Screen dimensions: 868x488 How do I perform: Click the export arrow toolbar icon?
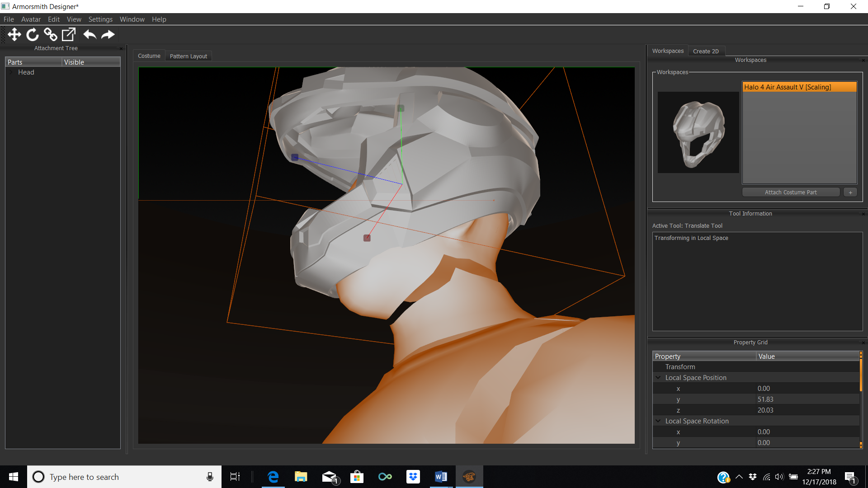[69, 35]
